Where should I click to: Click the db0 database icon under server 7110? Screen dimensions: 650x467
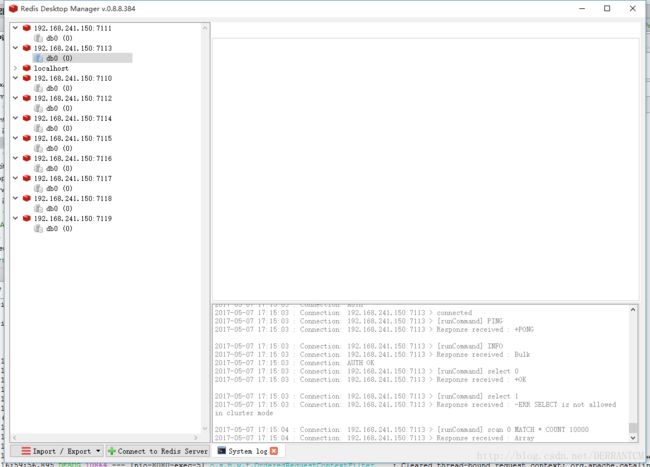[38, 88]
